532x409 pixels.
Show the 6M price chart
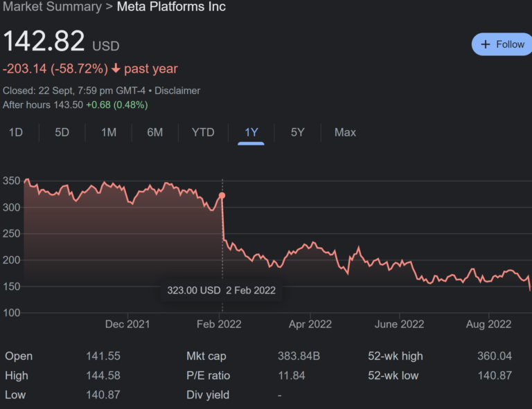(155, 132)
